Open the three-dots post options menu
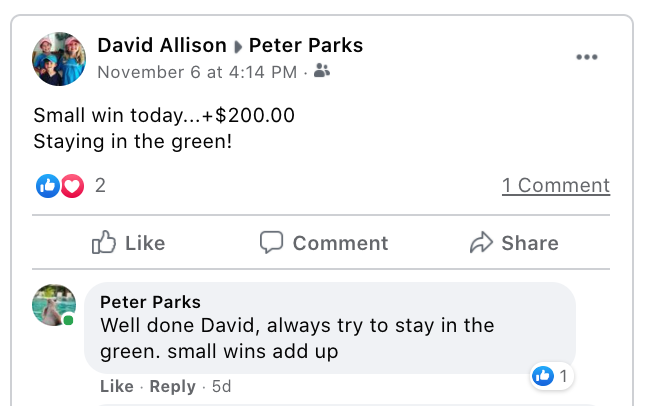The height and width of the screenshot is (406, 648). 587,57
